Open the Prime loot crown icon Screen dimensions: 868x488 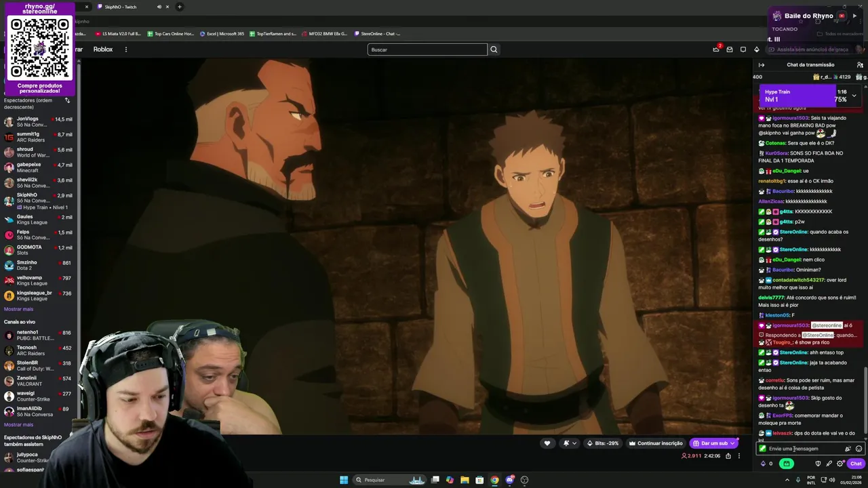[716, 49]
